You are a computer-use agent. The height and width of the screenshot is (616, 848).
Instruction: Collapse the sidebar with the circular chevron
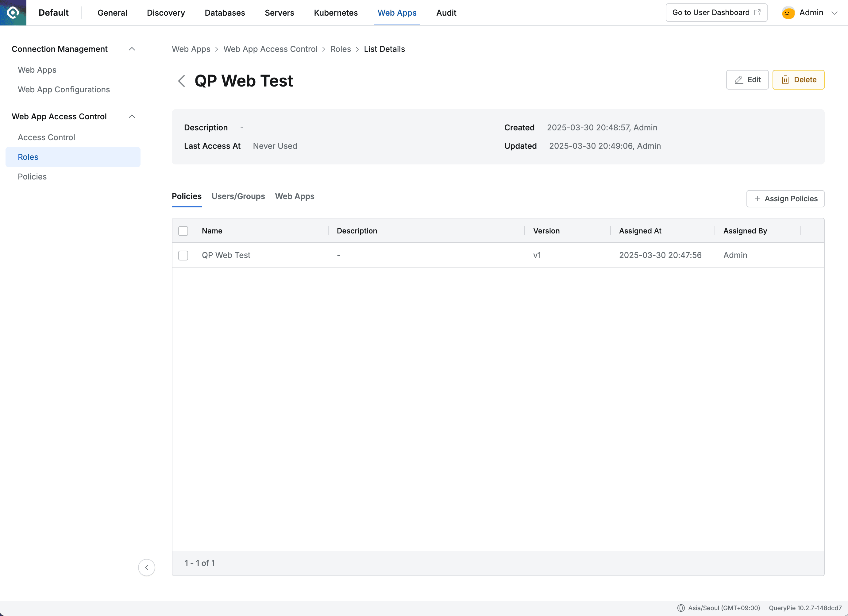(x=147, y=568)
